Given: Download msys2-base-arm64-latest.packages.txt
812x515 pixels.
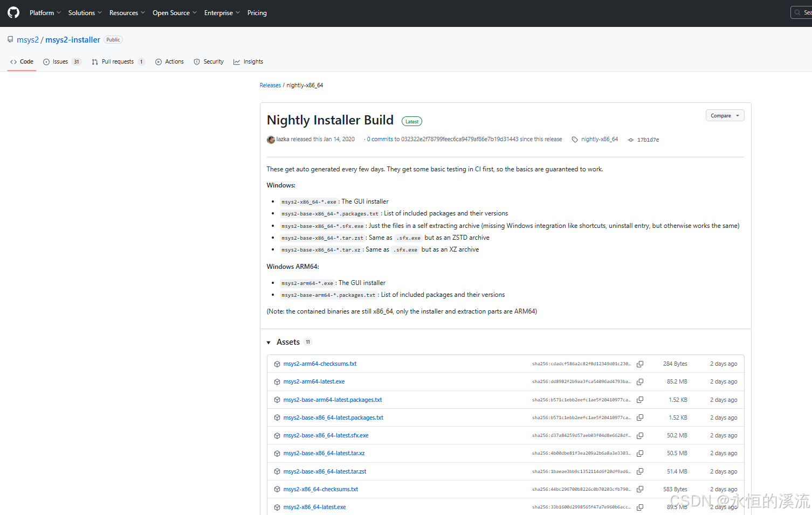Looking at the screenshot, I should pyautogui.click(x=333, y=400).
